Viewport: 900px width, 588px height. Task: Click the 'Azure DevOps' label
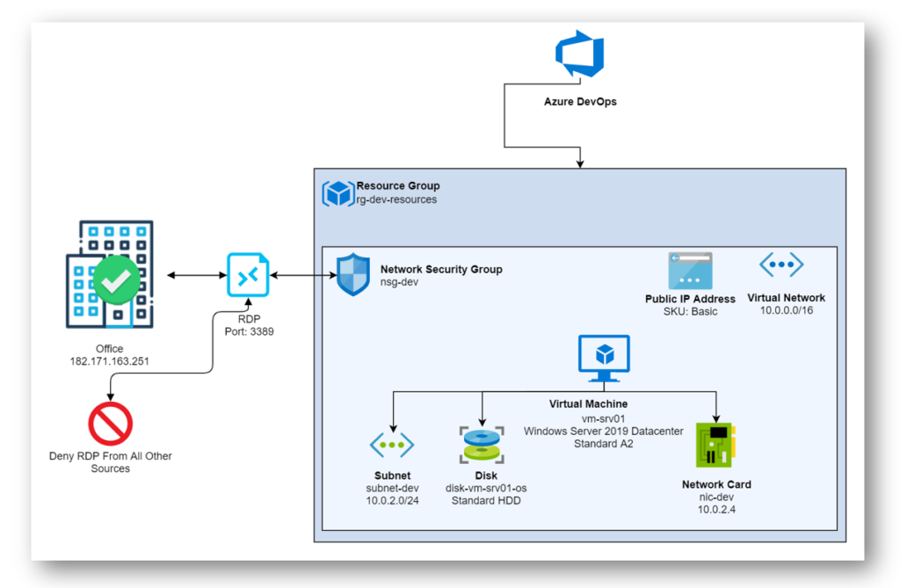tap(580, 102)
